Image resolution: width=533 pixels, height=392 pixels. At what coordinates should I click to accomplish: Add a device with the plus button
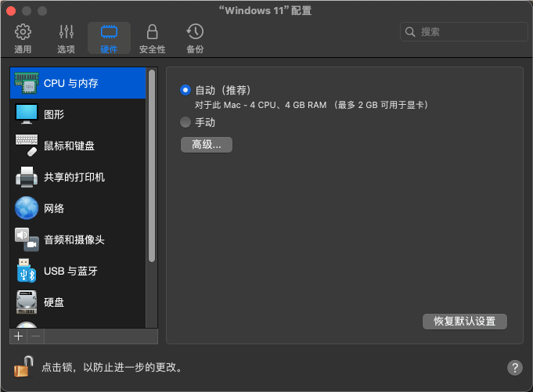[x=18, y=336]
